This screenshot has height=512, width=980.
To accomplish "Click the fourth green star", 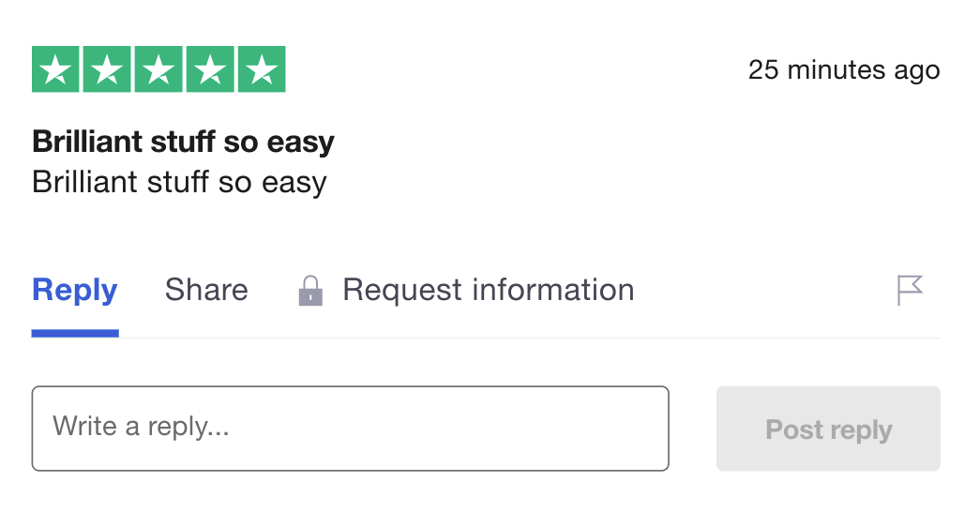I will click(x=210, y=69).
